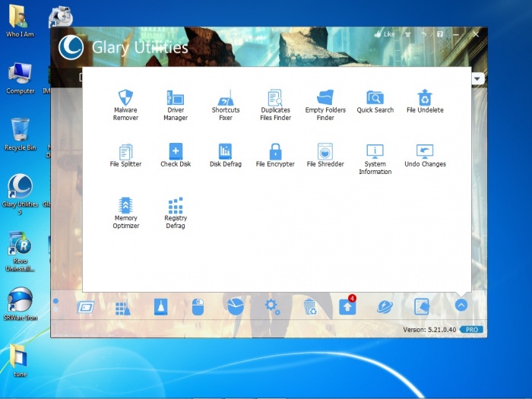Click the update arrow icon with badge 4

click(x=347, y=306)
